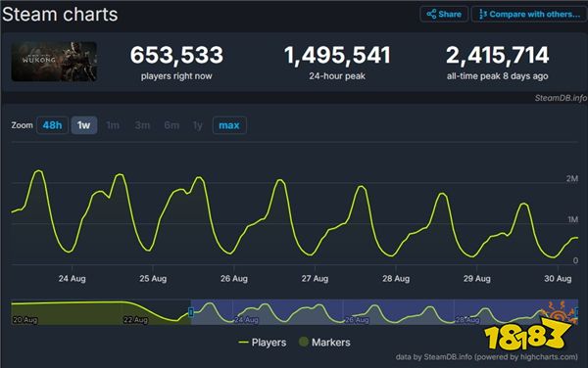This screenshot has height=368, width=588.
Task: Click the 1M y-axis label
Action: click(x=572, y=219)
